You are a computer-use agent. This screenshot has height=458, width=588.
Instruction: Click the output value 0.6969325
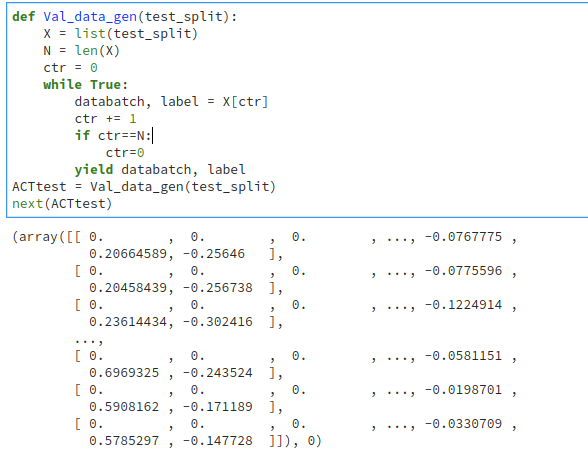coord(124,372)
